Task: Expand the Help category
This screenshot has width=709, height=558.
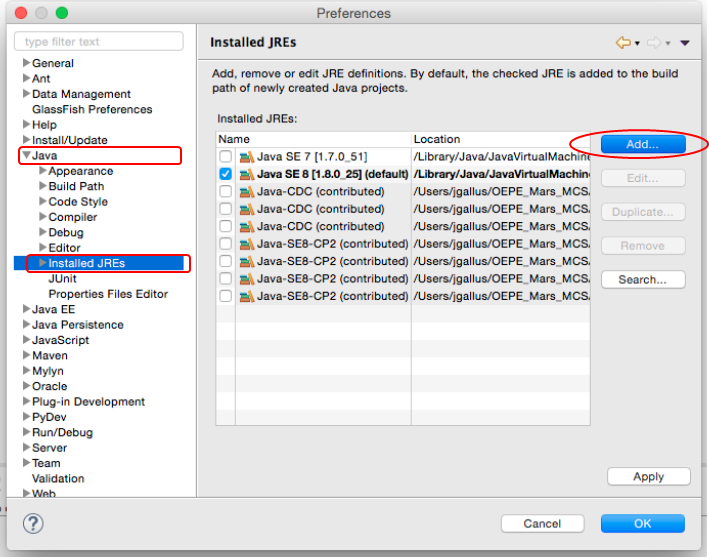Action: [x=26, y=124]
